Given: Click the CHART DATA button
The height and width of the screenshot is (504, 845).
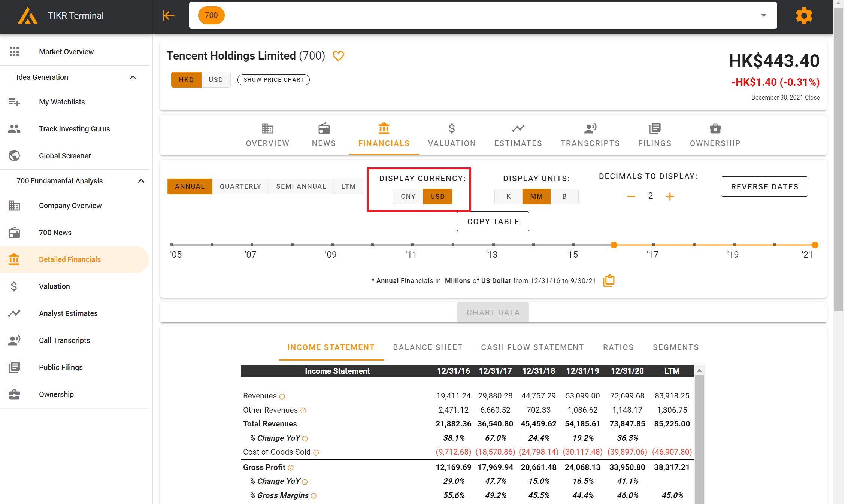Looking at the screenshot, I should [493, 312].
